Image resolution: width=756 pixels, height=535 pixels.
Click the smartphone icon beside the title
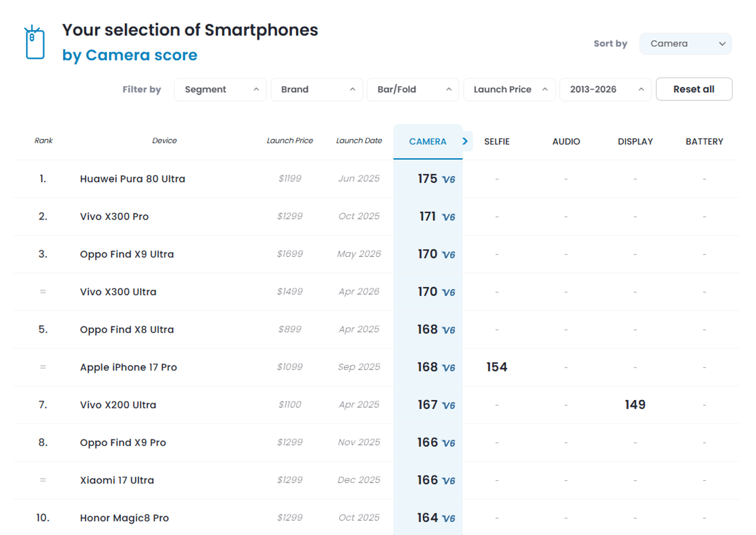[35, 42]
